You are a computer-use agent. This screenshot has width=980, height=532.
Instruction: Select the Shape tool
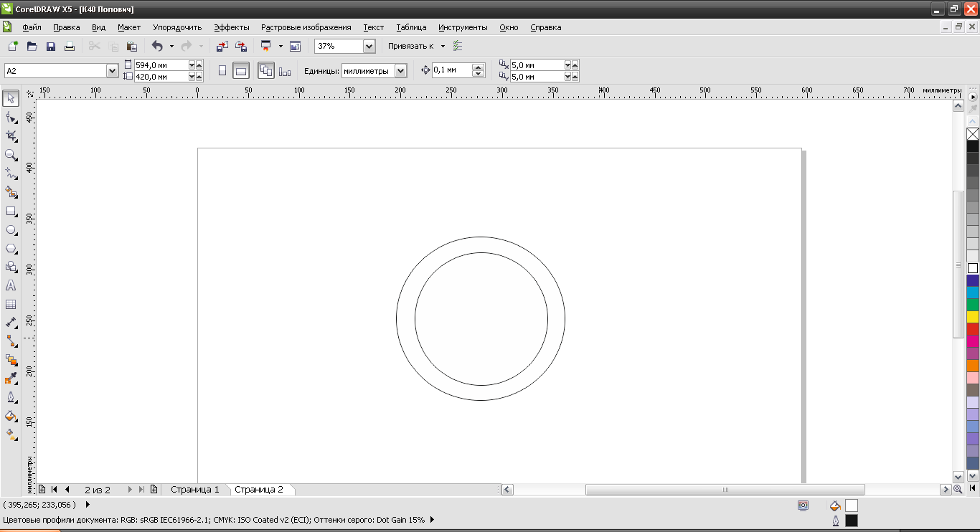11,117
